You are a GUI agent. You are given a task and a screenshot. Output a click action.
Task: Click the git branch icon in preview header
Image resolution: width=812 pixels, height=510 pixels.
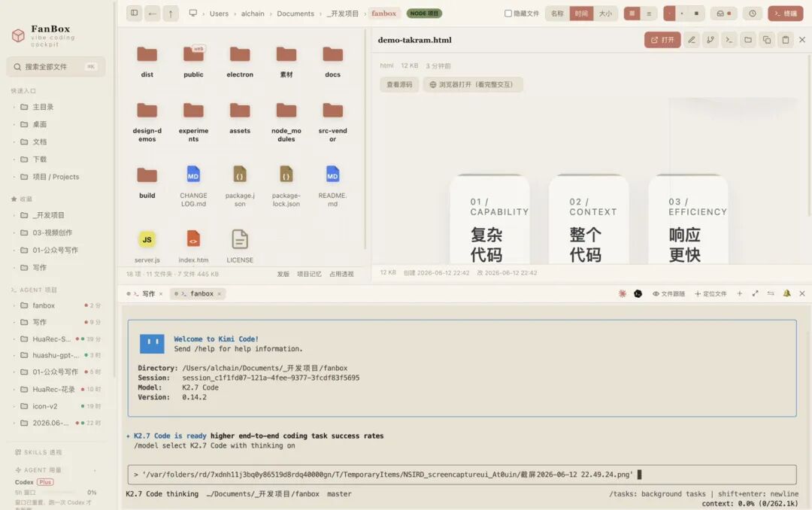(x=710, y=39)
